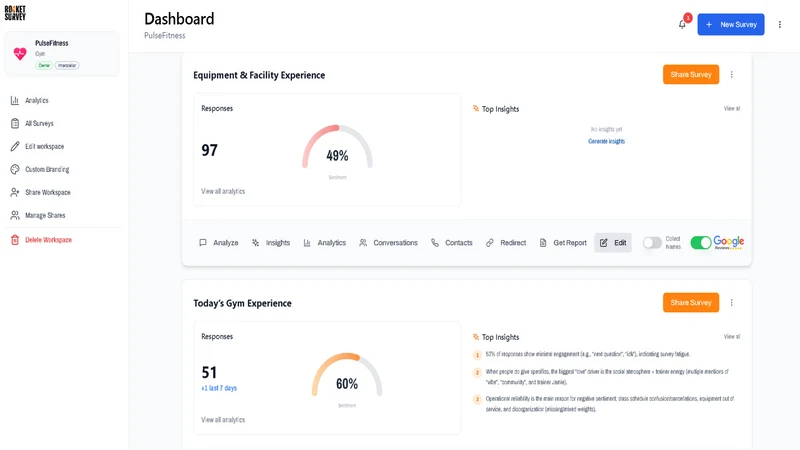
Task: Click the 60% sentiment gauge
Action: tap(347, 376)
